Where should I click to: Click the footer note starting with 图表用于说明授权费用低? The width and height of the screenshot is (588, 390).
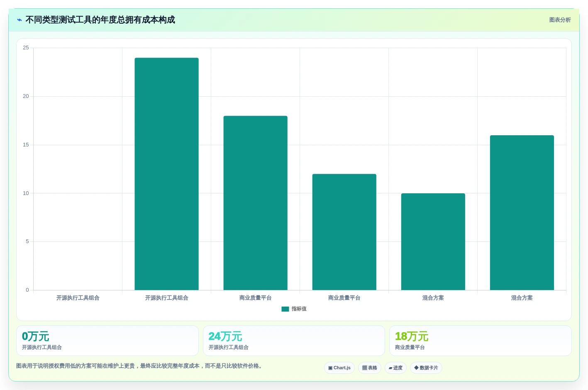pos(139,366)
